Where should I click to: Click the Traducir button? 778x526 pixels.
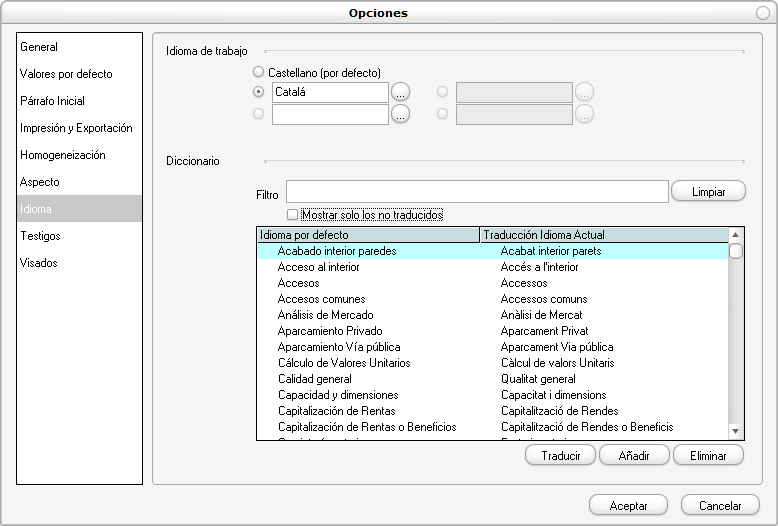point(560,456)
